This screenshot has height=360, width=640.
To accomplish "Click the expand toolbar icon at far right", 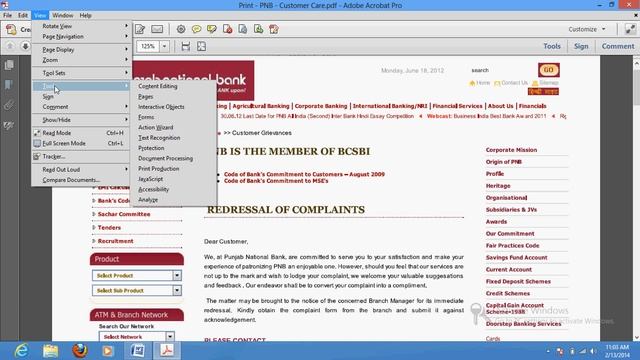I will 630,29.
